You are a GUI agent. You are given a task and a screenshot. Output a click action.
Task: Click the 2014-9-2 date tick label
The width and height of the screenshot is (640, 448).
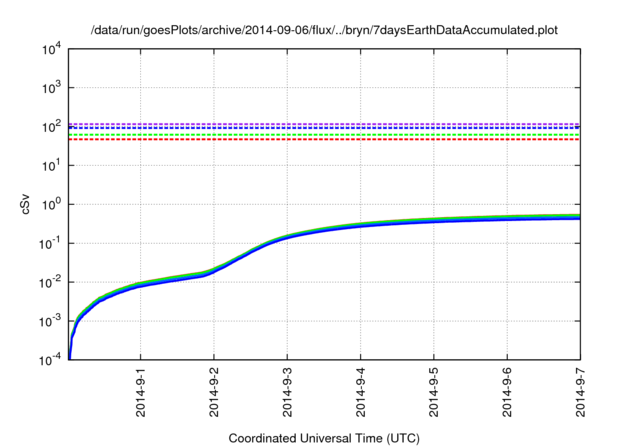pyautogui.click(x=214, y=392)
